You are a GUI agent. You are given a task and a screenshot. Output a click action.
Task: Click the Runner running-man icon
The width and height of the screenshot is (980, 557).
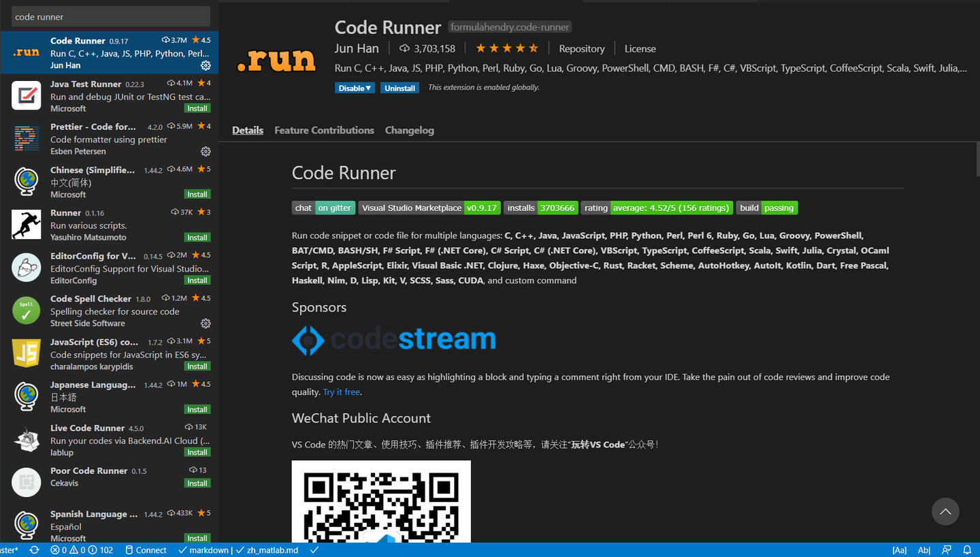[27, 225]
